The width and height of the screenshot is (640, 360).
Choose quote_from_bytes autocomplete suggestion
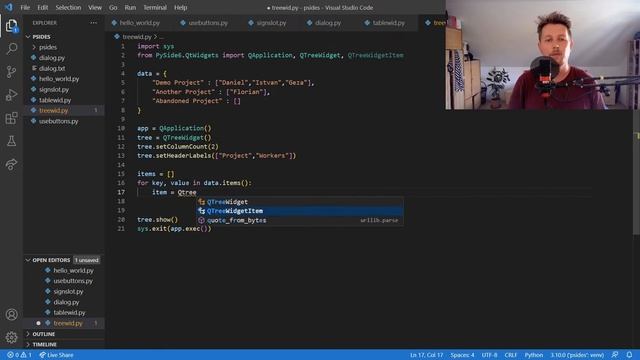(x=300, y=220)
